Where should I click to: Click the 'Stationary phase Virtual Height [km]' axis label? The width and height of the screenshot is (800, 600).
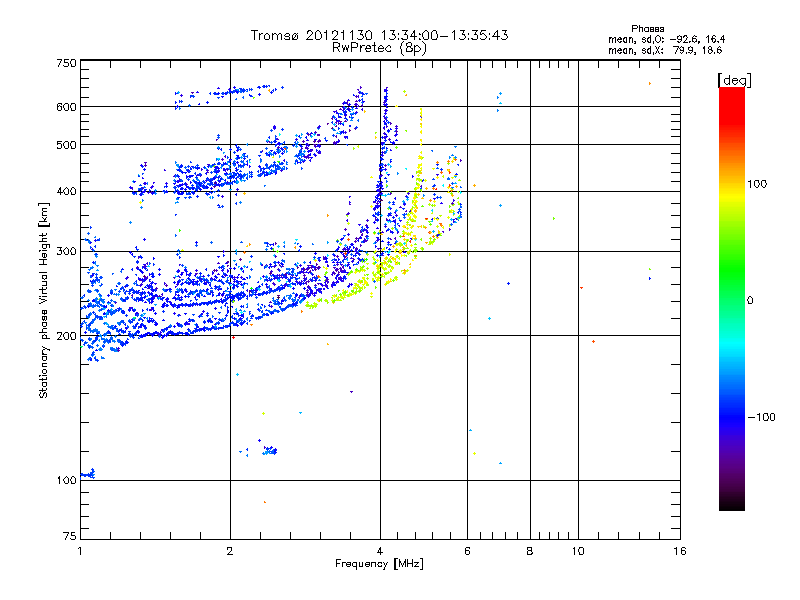pyautogui.click(x=44, y=300)
